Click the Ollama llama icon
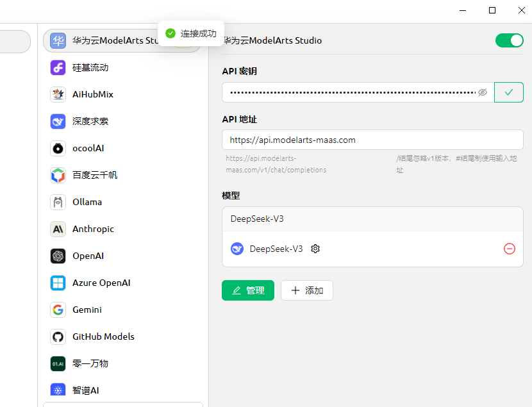532x407 pixels. coord(58,202)
